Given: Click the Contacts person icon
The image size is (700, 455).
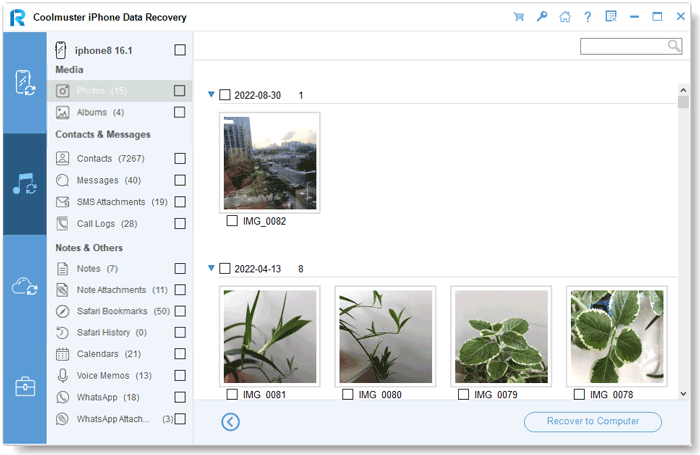Looking at the screenshot, I should coord(62,159).
